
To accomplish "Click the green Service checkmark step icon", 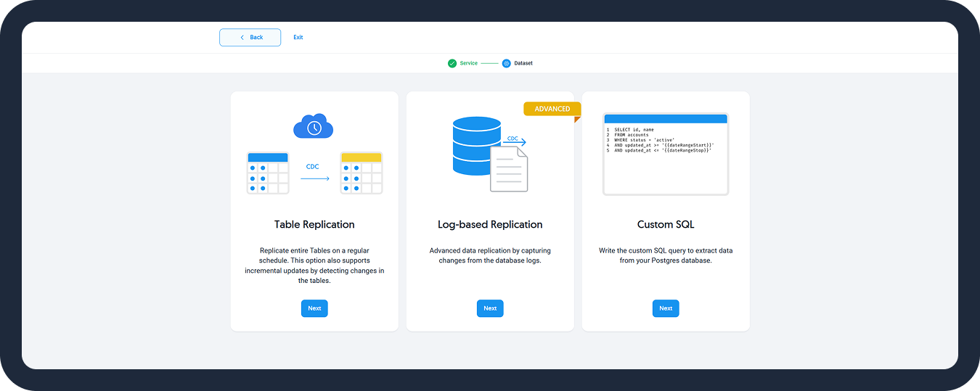I will [x=452, y=63].
